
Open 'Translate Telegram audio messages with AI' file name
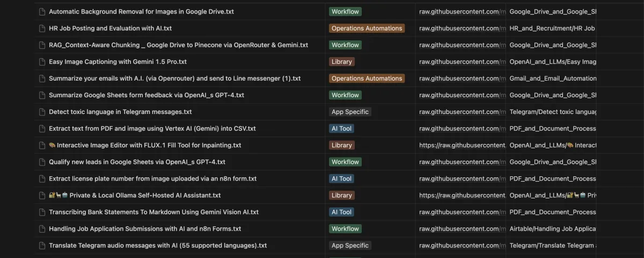pyautogui.click(x=158, y=245)
